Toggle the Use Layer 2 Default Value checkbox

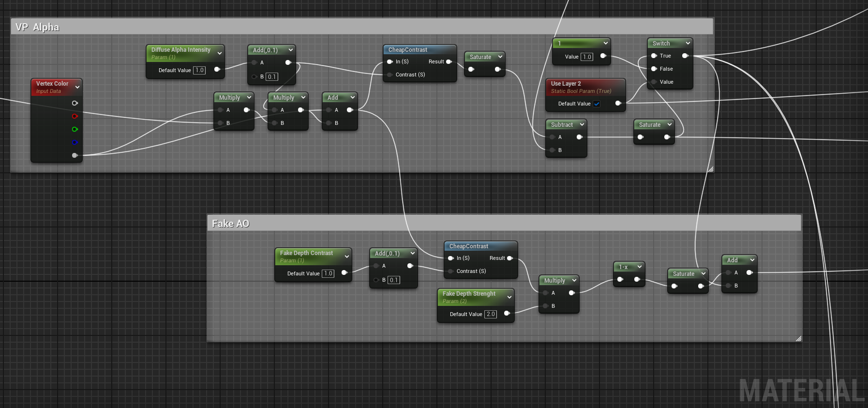tap(597, 104)
